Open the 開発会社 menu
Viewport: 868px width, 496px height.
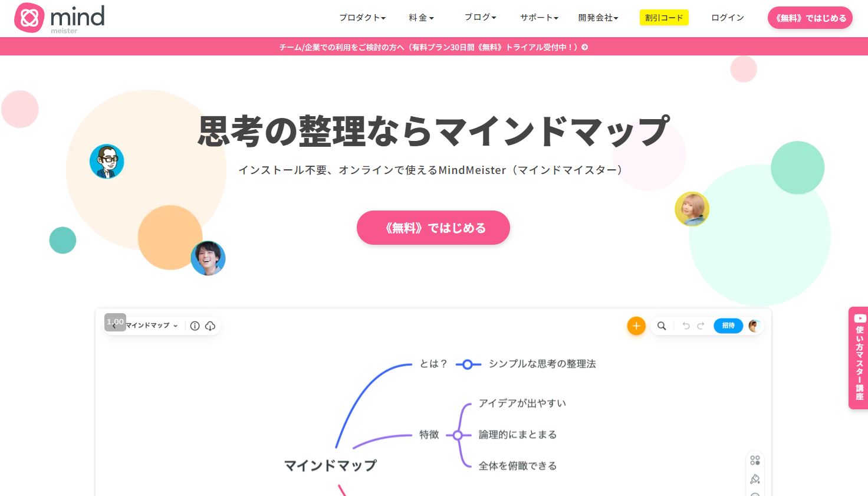tap(598, 18)
